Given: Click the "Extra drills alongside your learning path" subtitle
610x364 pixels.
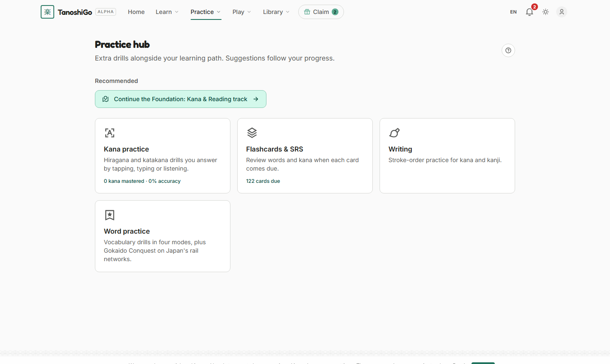Looking at the screenshot, I should click(x=215, y=58).
